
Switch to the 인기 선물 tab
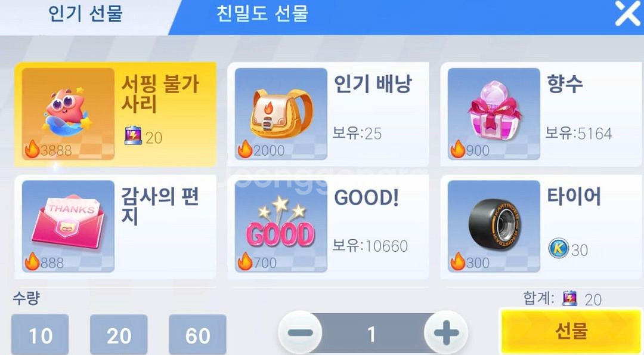(x=85, y=13)
